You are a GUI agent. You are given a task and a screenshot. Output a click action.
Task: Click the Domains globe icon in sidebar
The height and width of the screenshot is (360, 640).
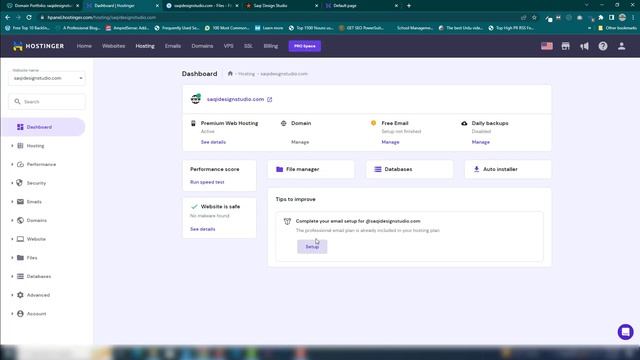20,220
